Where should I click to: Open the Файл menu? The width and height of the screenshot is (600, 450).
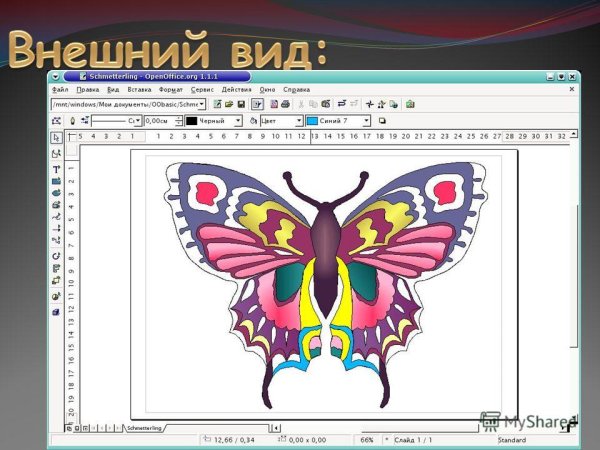(x=60, y=90)
